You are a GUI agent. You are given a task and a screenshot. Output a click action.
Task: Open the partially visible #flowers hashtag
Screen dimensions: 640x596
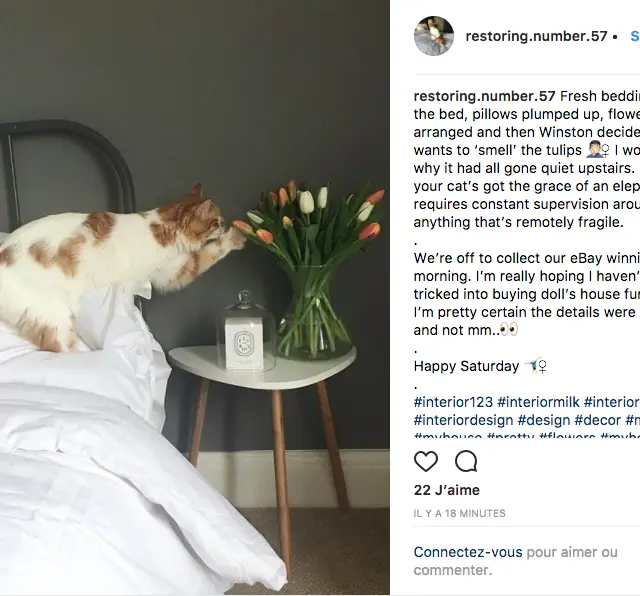(x=567, y=435)
